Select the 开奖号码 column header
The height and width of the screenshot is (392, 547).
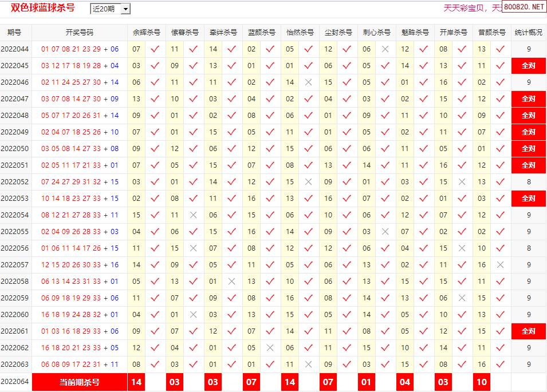[x=80, y=33]
